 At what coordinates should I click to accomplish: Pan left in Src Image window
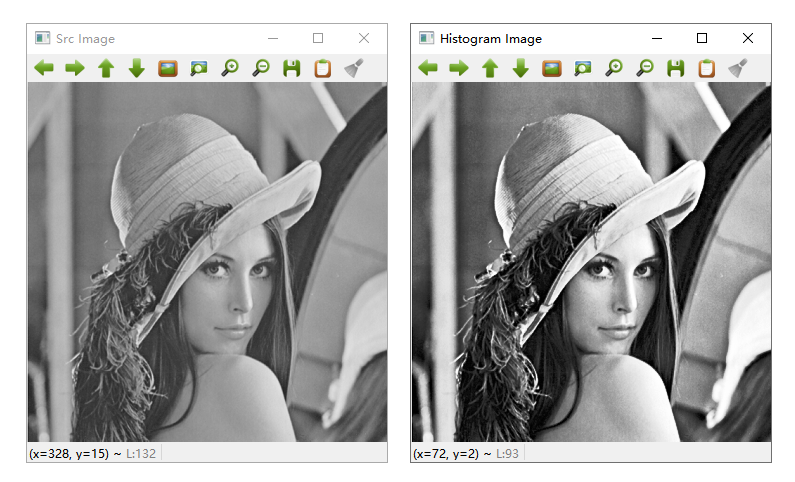[x=44, y=68]
